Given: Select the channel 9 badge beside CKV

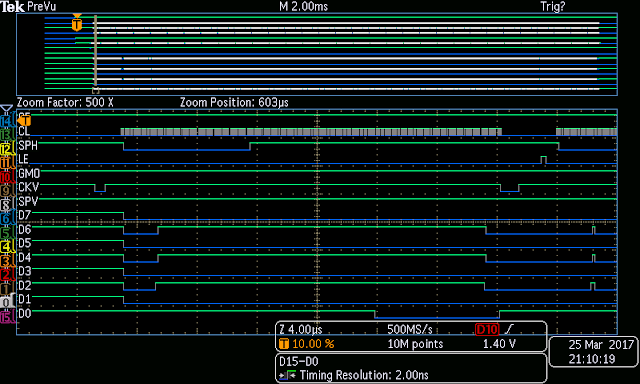Looking at the screenshot, I should tap(7, 191).
